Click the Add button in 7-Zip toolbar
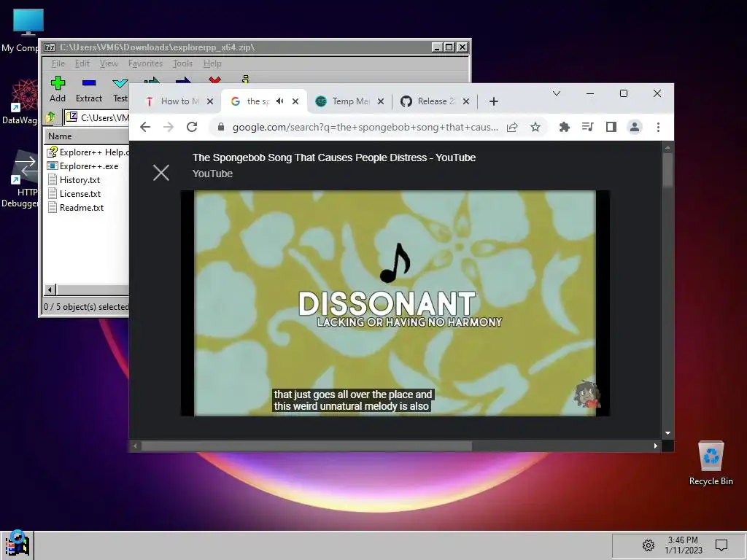747x560 pixels. [58, 89]
